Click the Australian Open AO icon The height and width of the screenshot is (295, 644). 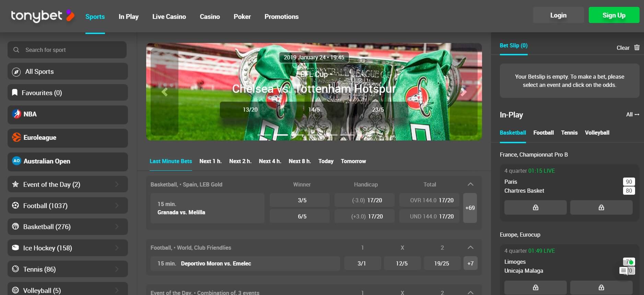(x=16, y=161)
